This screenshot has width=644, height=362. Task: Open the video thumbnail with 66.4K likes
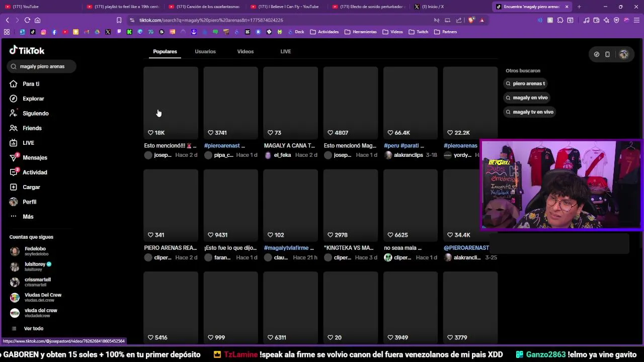(411, 103)
